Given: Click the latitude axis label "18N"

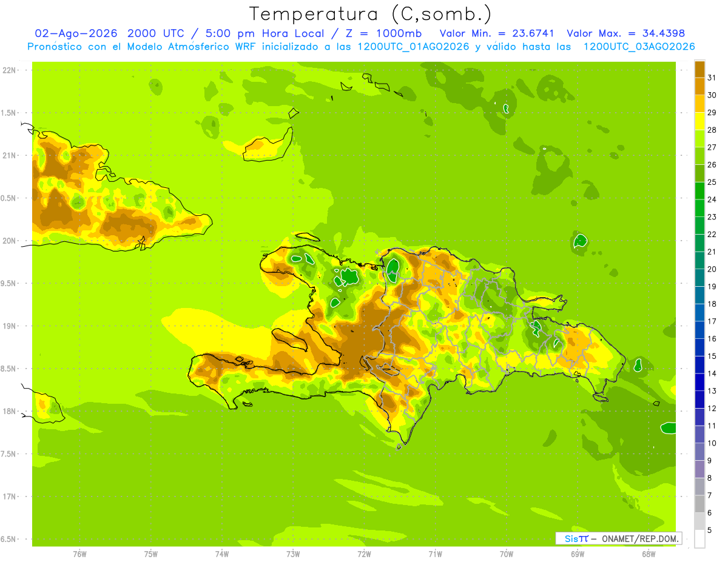Looking at the screenshot, I should [8, 411].
